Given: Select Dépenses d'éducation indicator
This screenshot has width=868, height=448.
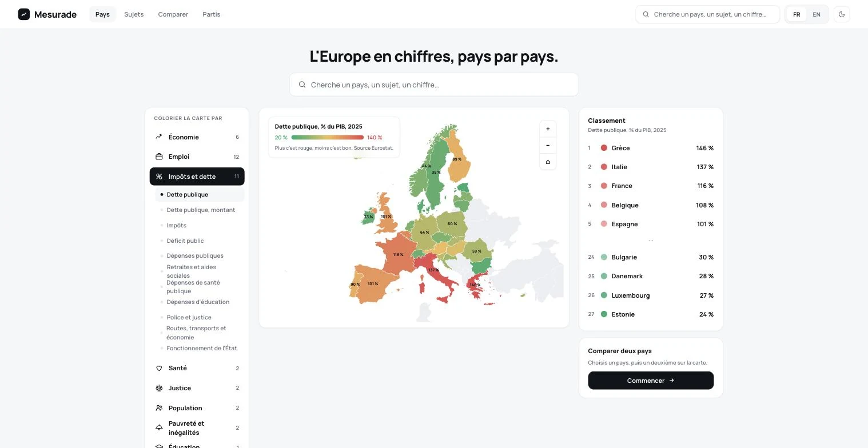Looking at the screenshot, I should tap(200, 302).
